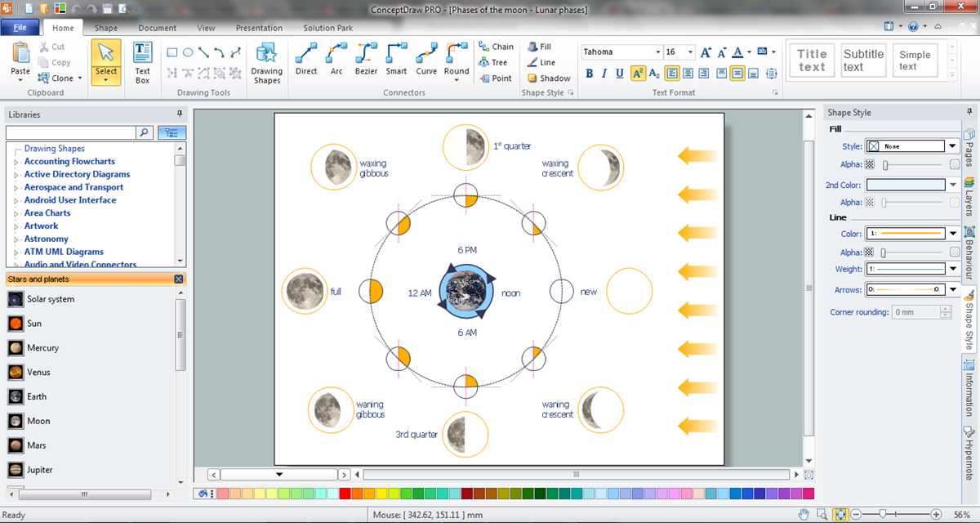Viewport: 980px width, 523px height.
Task: Align text right
Action: (x=704, y=74)
